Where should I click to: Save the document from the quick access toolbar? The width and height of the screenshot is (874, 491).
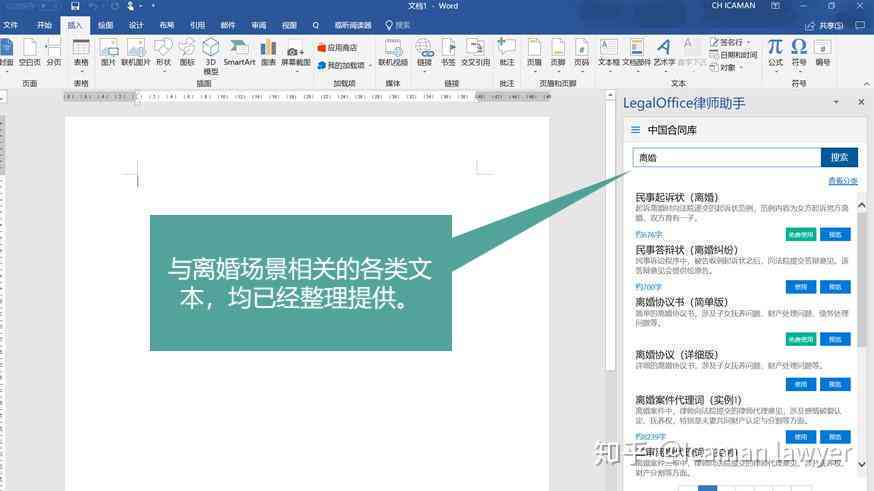(x=75, y=6)
